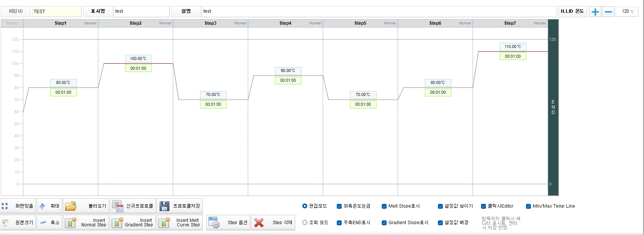The width and height of the screenshot is (644, 235).
Task: Select the Step3 column header
Action: tap(211, 23)
